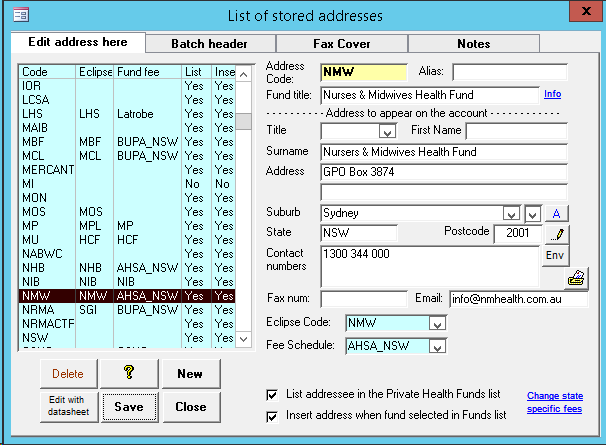Viewport: 606px width, 445px height.
Task: Click the Alias input field
Action: coord(510,72)
